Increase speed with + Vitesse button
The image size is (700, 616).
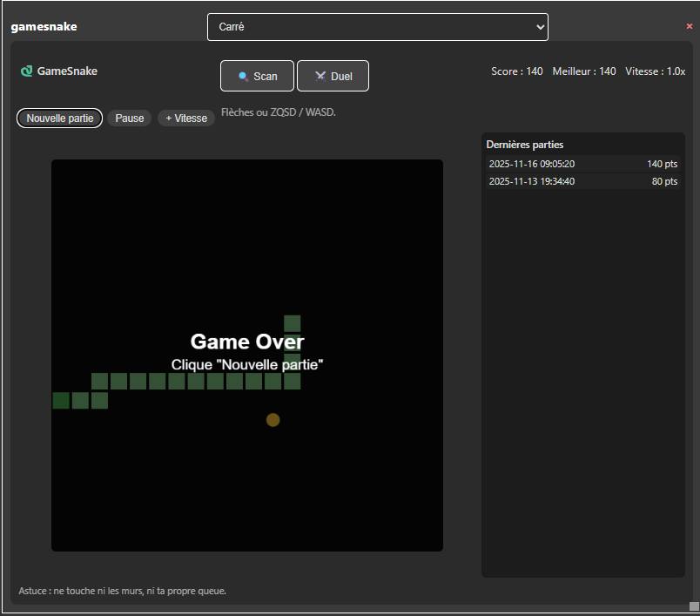tap(186, 118)
